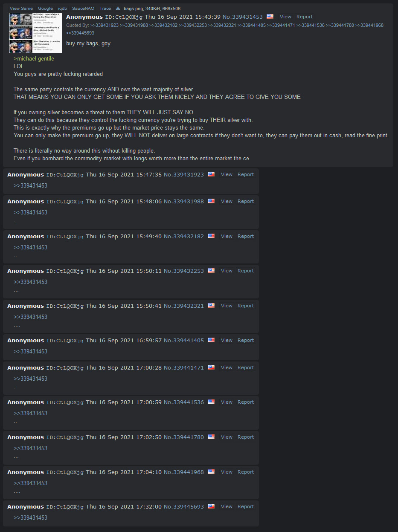Click the download icon beside bags.png
This screenshot has height=532, width=398.
pos(118,9)
